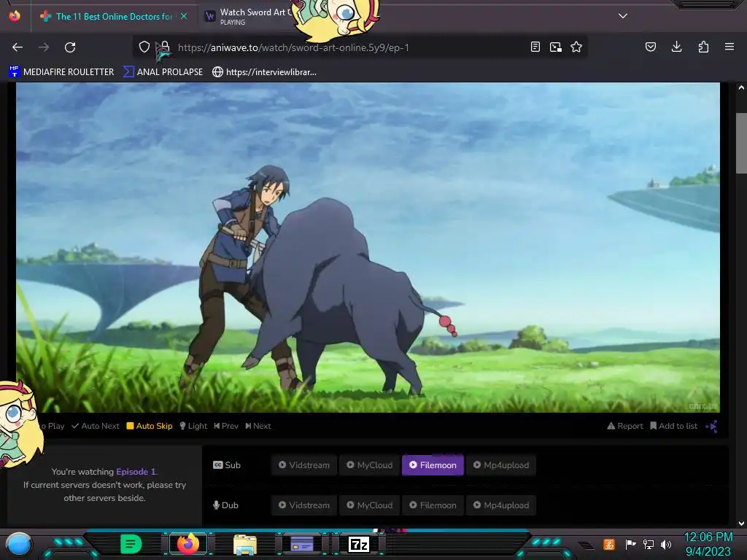Select Dub Mp4upload server

click(500, 505)
